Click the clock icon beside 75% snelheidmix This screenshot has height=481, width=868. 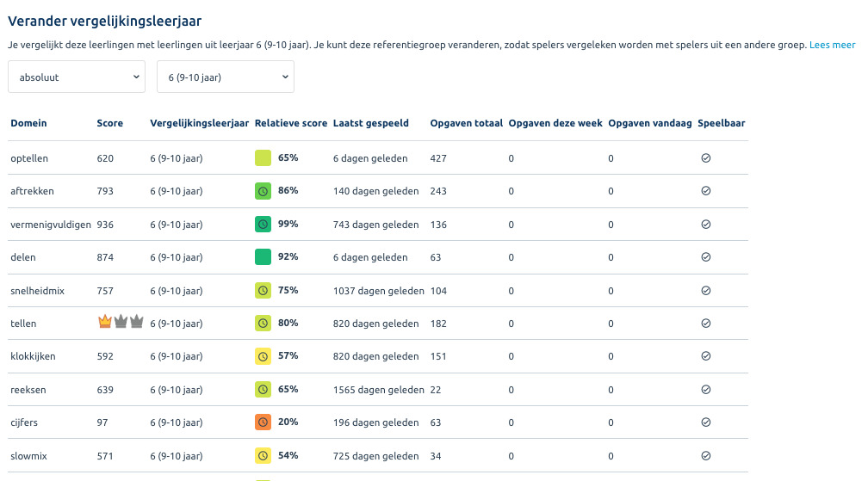click(263, 291)
